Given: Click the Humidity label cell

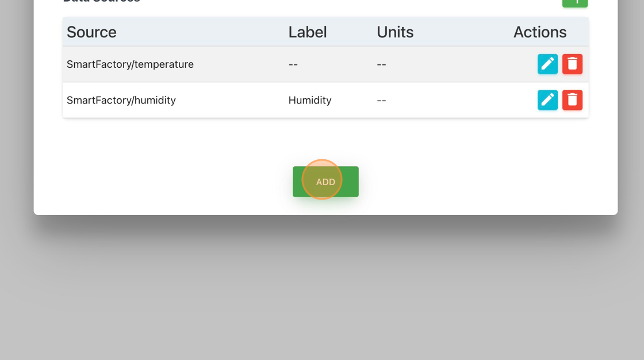Looking at the screenshot, I should [310, 100].
